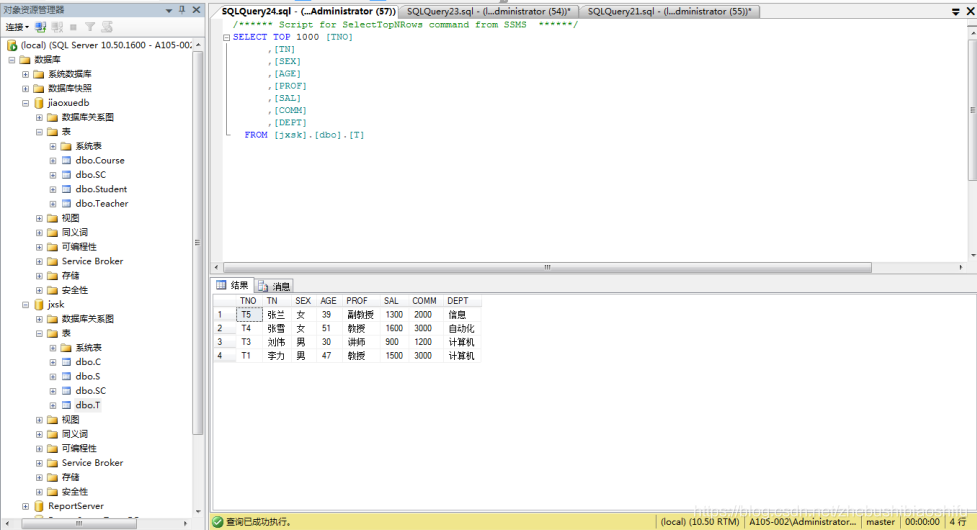
Task: Switch to the 消息 messages tab
Action: coord(275,286)
